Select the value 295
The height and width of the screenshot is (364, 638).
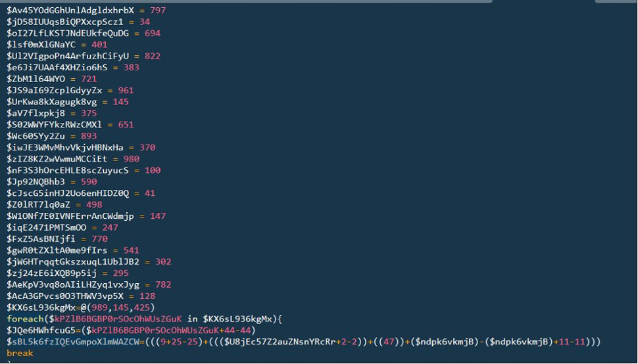[x=121, y=273]
